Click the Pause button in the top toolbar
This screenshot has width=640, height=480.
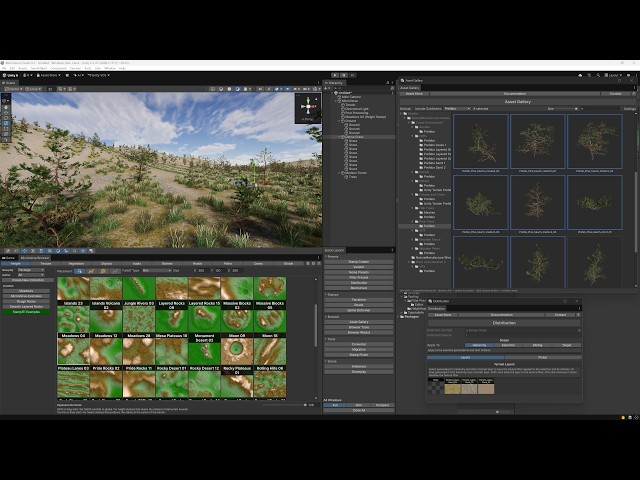click(x=344, y=75)
